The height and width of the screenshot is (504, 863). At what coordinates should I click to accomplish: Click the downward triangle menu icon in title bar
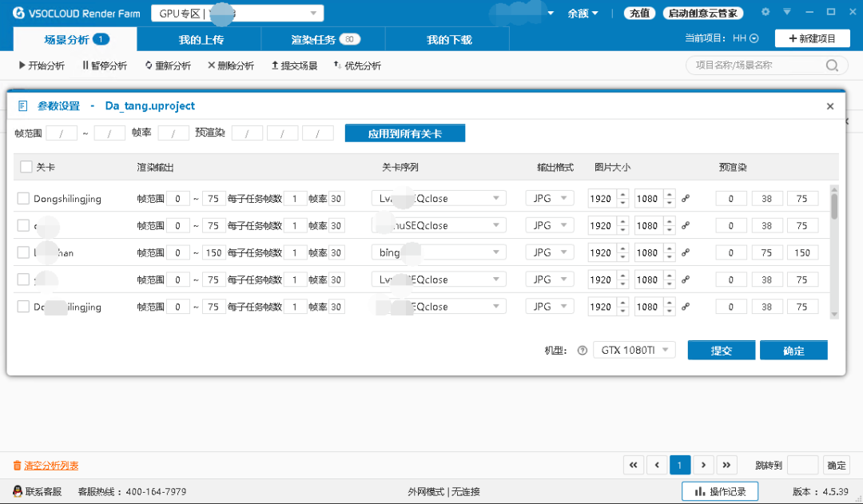click(x=787, y=11)
